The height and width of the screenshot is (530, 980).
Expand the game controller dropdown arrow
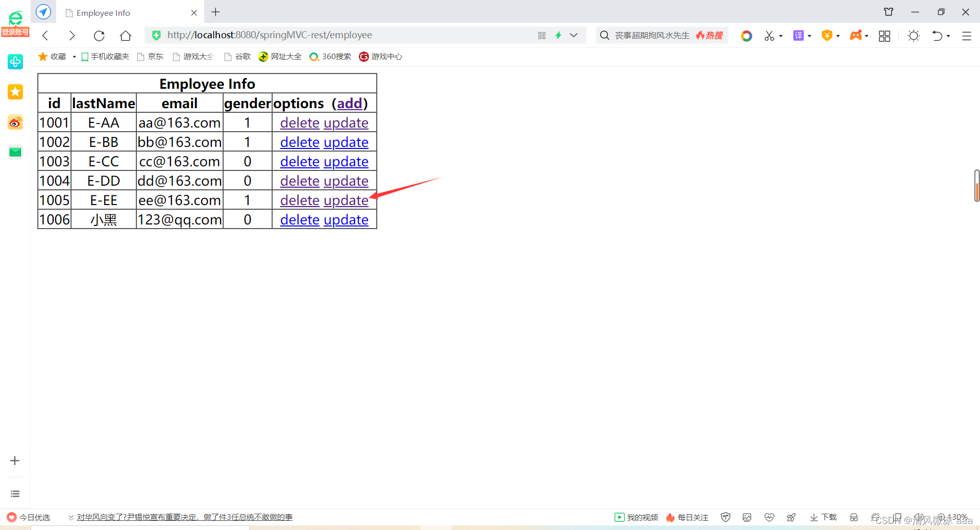867,36
